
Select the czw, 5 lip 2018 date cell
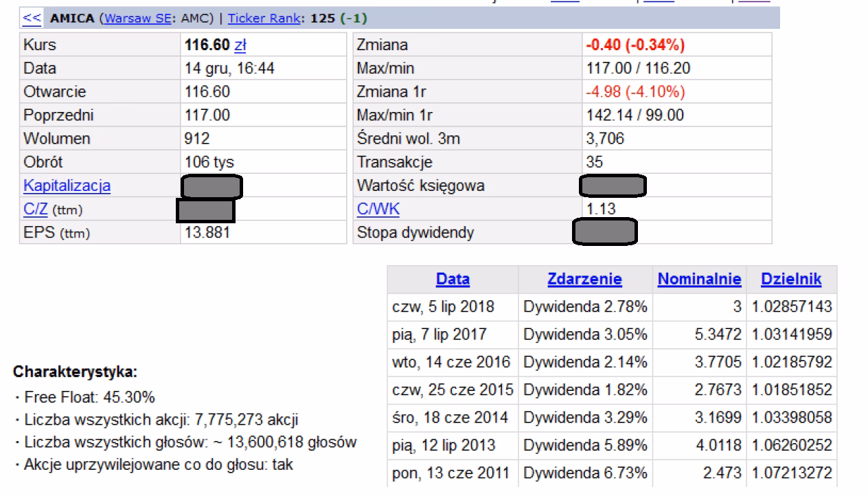[443, 307]
